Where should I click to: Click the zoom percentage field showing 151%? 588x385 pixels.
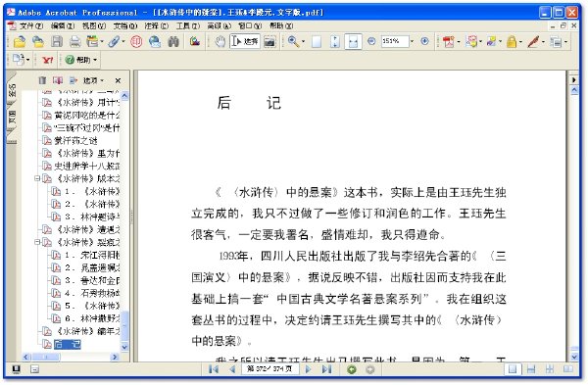[395, 41]
